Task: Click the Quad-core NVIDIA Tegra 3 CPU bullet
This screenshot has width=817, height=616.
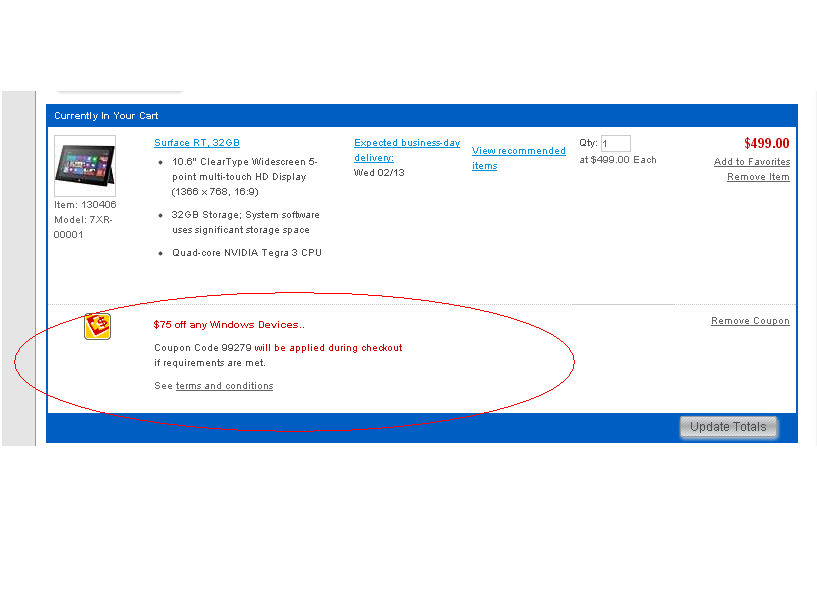Action: coord(246,253)
